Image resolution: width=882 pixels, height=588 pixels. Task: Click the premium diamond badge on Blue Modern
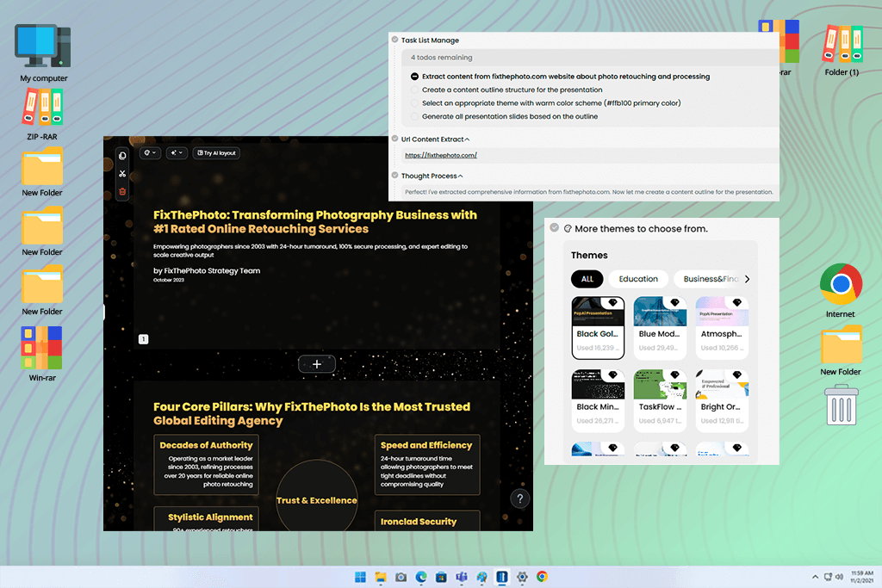pos(675,302)
